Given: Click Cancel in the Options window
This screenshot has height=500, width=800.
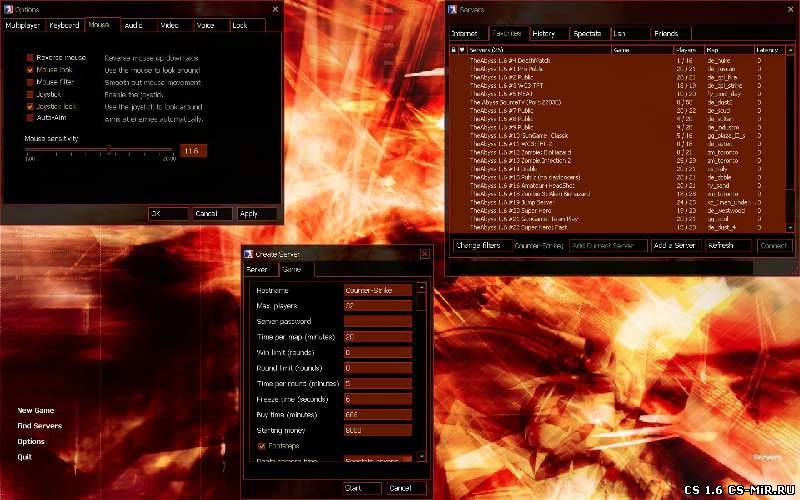Looking at the screenshot, I should point(212,214).
